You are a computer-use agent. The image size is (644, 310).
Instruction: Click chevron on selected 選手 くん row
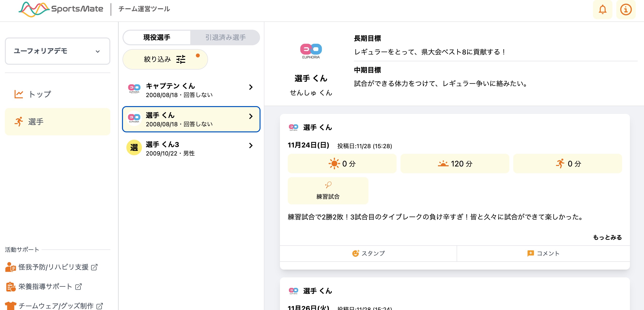[x=251, y=117]
